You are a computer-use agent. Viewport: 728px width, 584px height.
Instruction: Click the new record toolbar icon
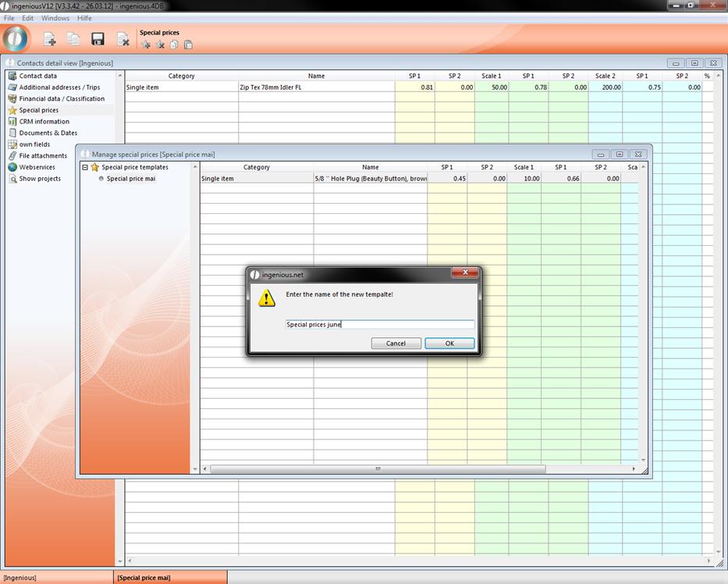(49, 39)
